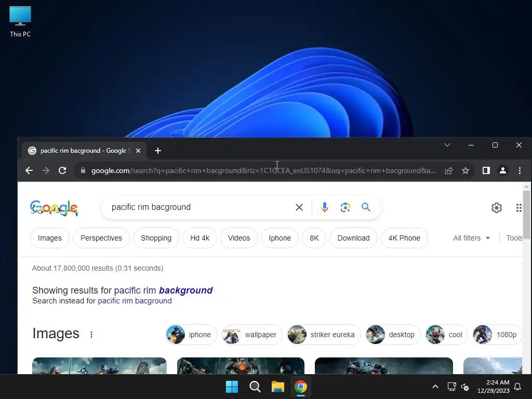Select This PC desktop icon
The width and height of the screenshot is (532, 399).
point(20,22)
